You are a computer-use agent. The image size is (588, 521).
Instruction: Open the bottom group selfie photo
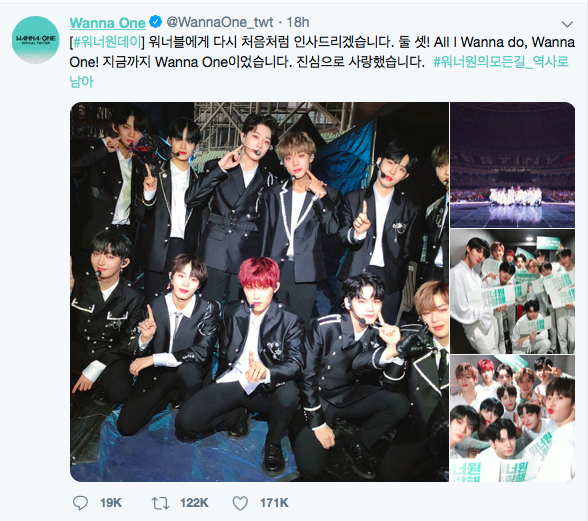click(513, 418)
